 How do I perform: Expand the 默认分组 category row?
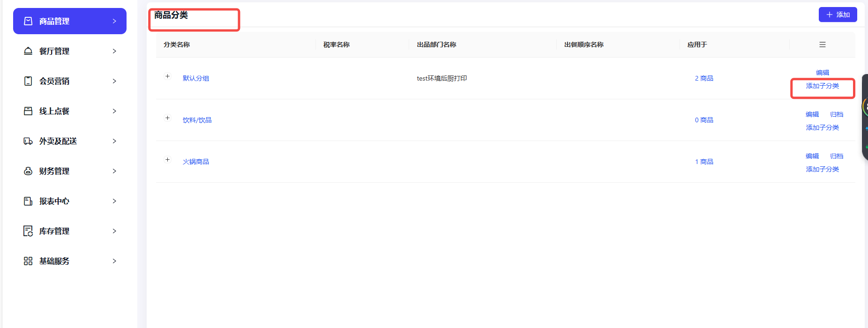(167, 76)
